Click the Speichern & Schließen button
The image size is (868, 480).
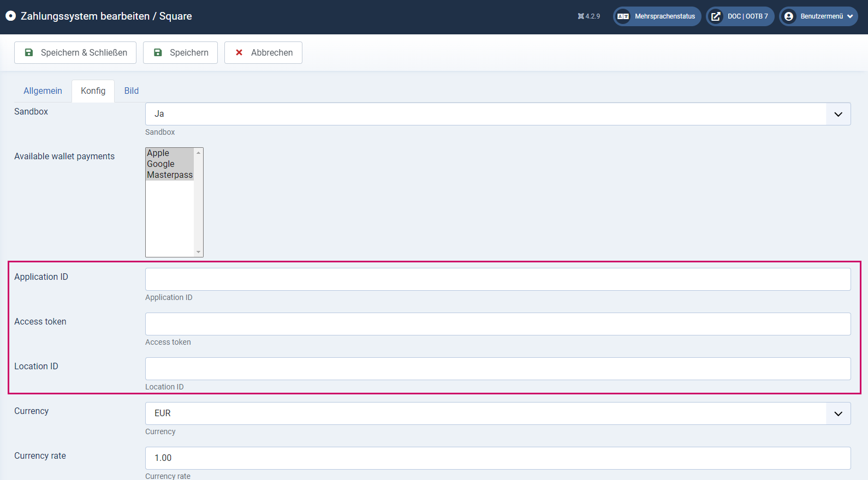click(75, 52)
